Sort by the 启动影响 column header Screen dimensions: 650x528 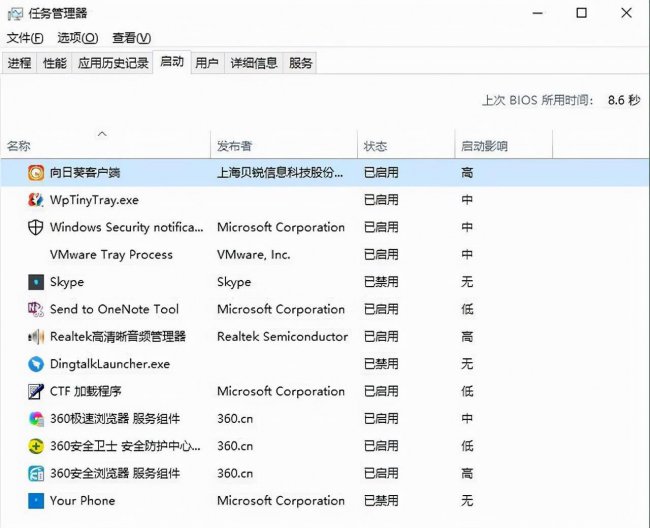[x=504, y=144]
